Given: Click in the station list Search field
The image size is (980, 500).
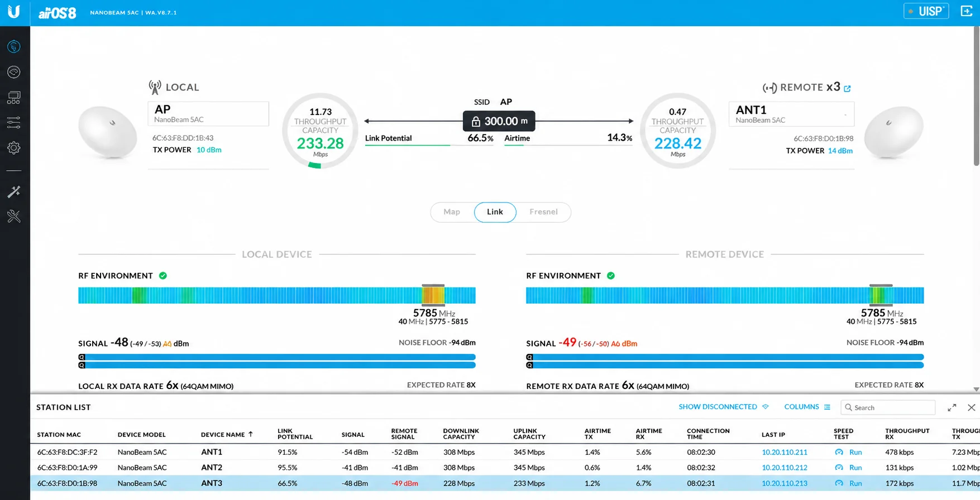Looking at the screenshot, I should click(888, 407).
